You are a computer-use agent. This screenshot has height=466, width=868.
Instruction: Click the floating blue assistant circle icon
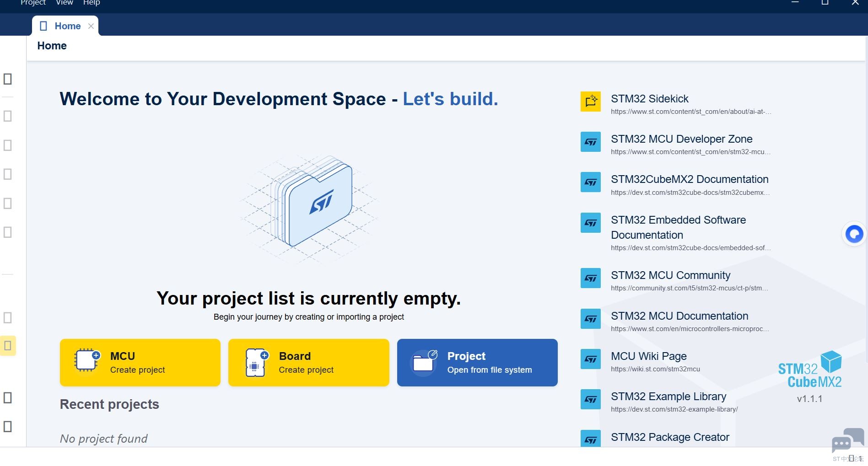pyautogui.click(x=854, y=234)
